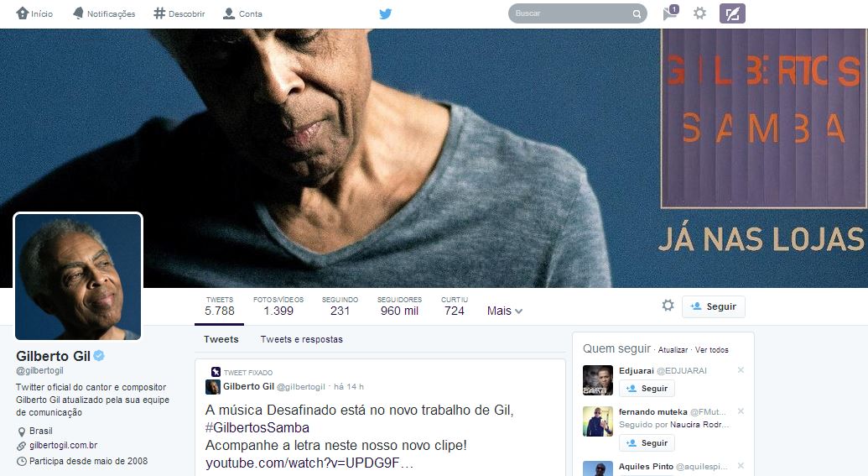Open Descobrir hashtag tab
868x476 pixels.
pyautogui.click(x=179, y=14)
